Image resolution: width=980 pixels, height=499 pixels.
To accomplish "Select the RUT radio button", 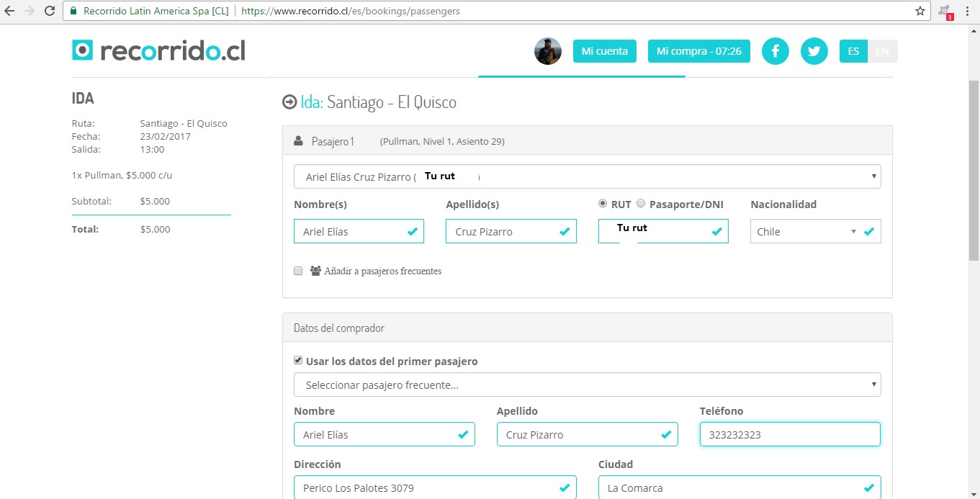I will pos(603,204).
